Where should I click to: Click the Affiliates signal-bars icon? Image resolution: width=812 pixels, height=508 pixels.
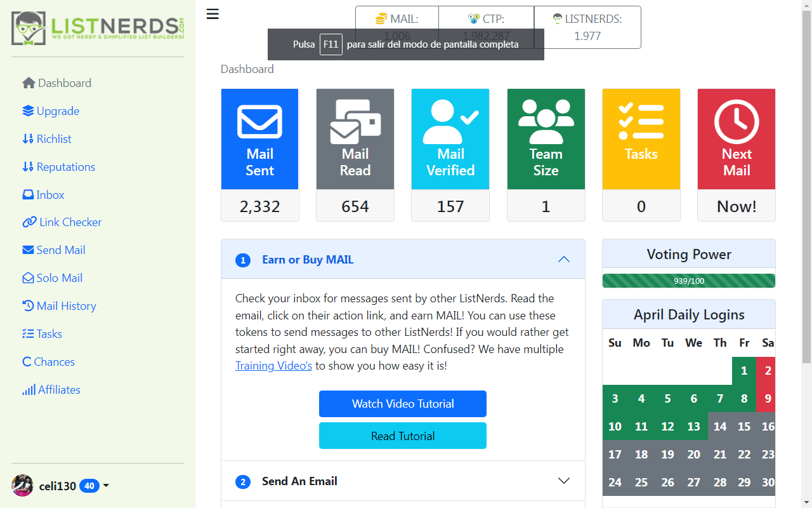pos(29,390)
